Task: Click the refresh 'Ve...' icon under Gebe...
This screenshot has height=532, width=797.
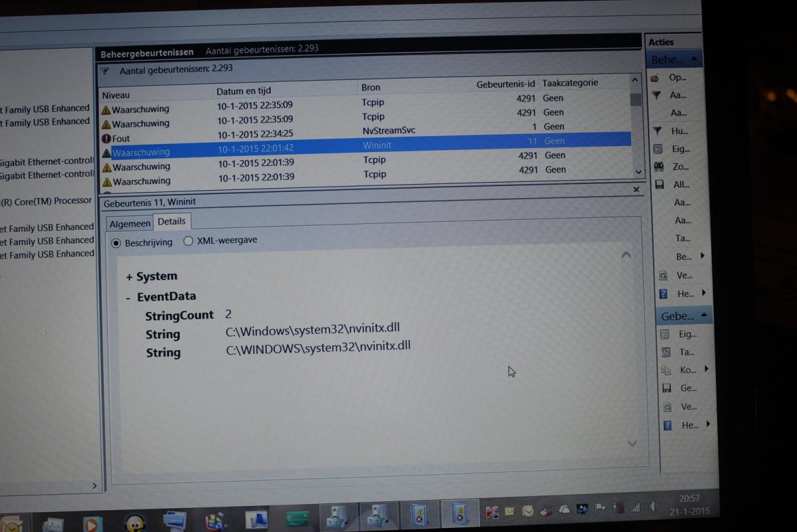Action: (x=667, y=406)
